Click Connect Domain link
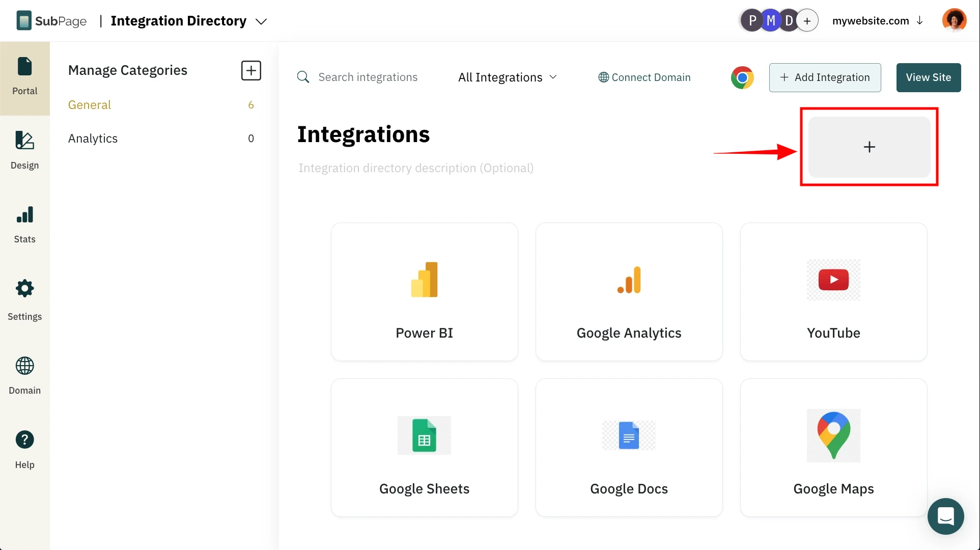 tap(645, 77)
